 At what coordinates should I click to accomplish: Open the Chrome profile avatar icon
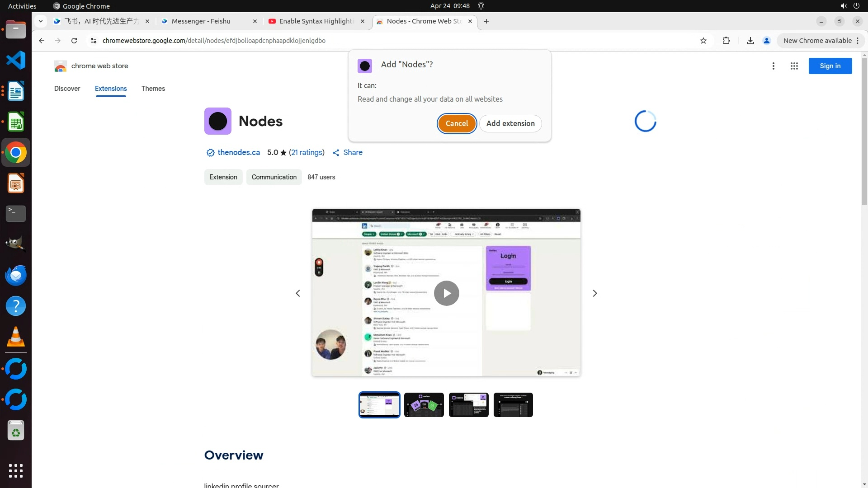pos(767,41)
